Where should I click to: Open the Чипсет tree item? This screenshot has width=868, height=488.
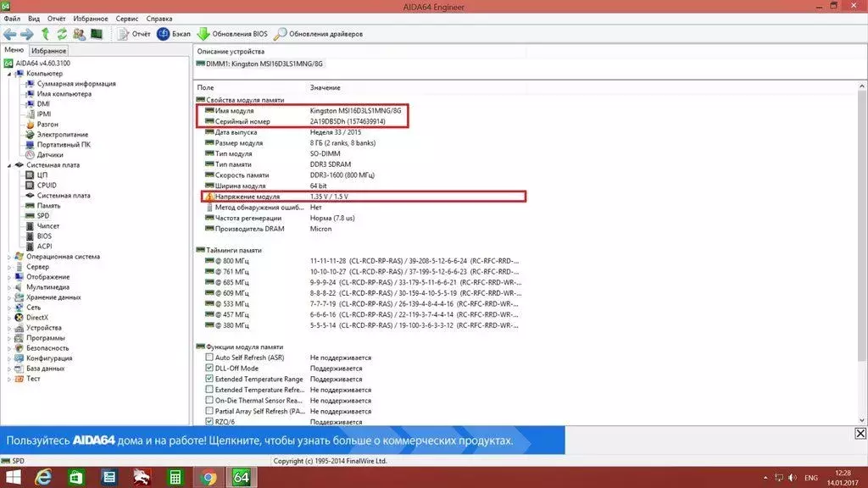point(48,225)
